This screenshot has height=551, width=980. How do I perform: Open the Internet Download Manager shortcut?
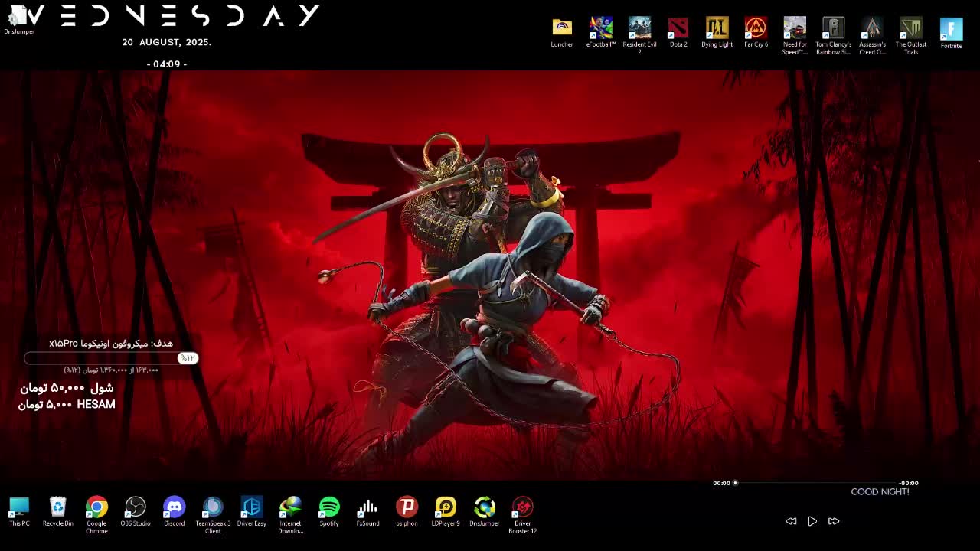[x=290, y=514]
